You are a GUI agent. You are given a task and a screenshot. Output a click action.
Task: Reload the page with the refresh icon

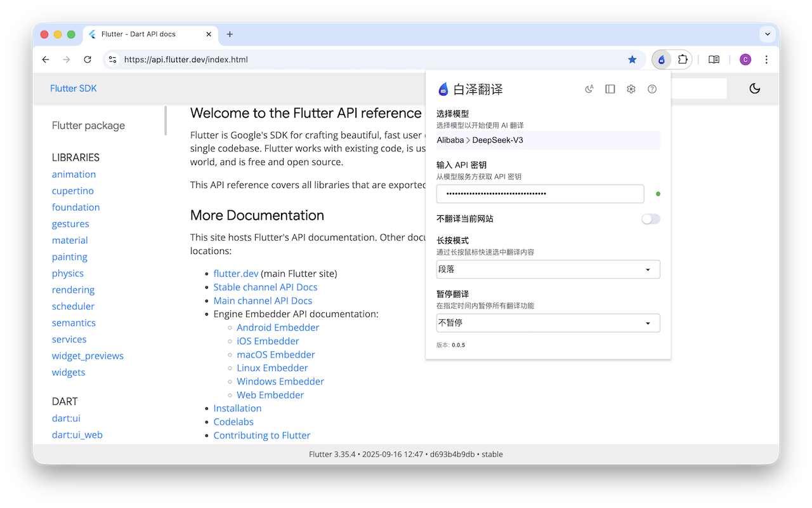pyautogui.click(x=88, y=59)
